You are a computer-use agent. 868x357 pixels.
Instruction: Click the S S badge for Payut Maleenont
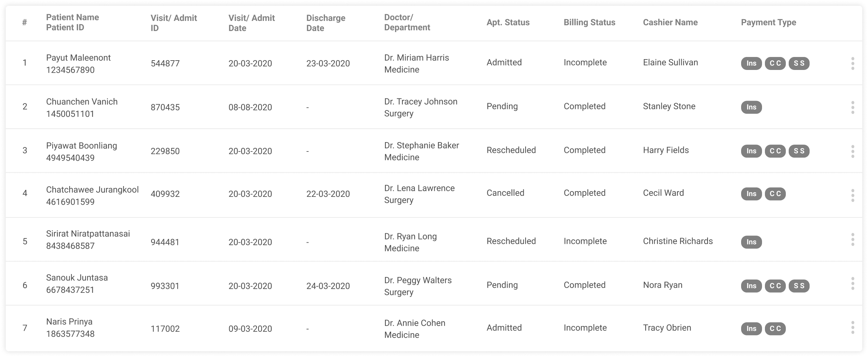point(799,63)
